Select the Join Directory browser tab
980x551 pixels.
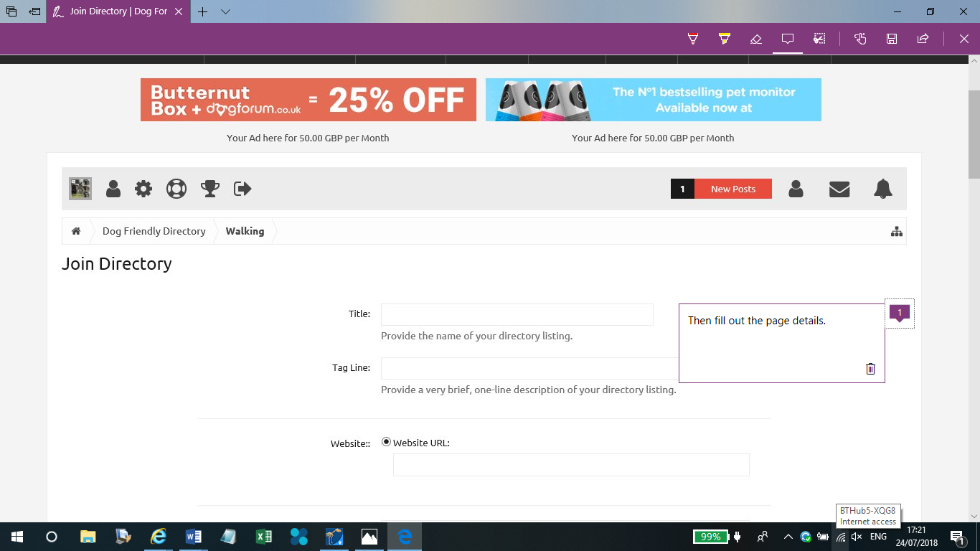tap(118, 11)
